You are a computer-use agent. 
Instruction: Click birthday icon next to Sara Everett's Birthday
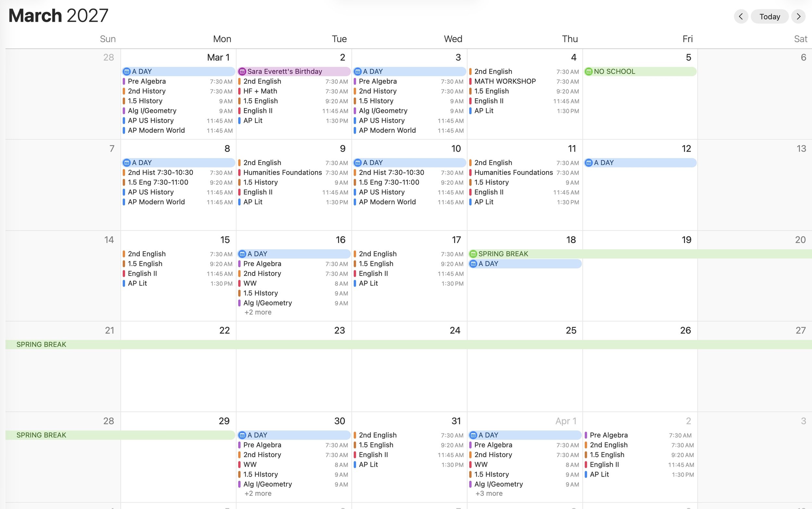click(242, 71)
